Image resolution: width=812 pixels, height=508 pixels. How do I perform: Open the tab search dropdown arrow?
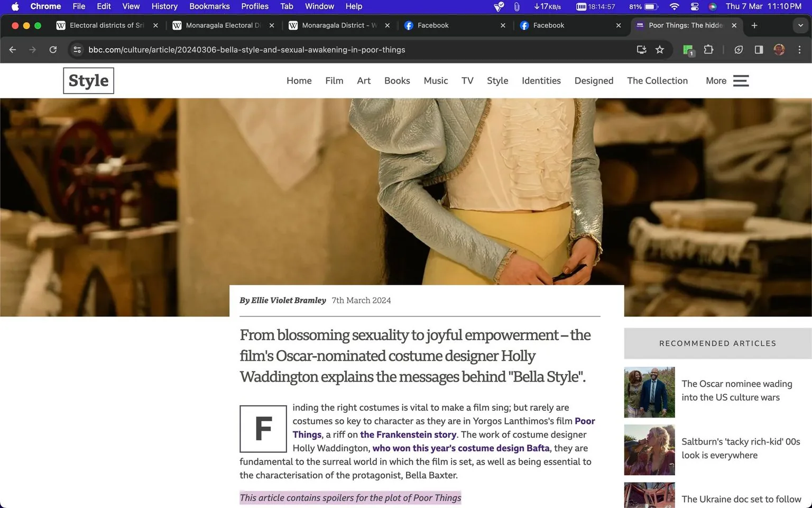800,25
